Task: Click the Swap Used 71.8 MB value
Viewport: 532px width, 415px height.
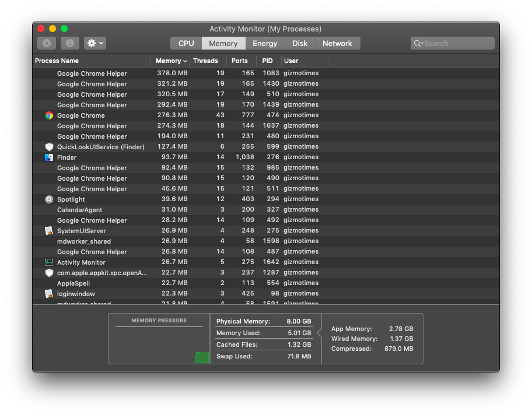Action: [299, 356]
